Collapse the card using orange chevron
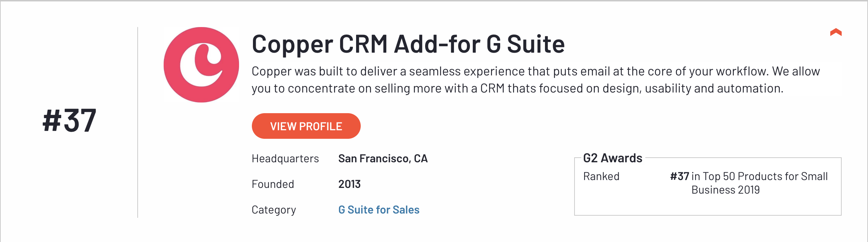This screenshot has width=868, height=242. coord(836,32)
